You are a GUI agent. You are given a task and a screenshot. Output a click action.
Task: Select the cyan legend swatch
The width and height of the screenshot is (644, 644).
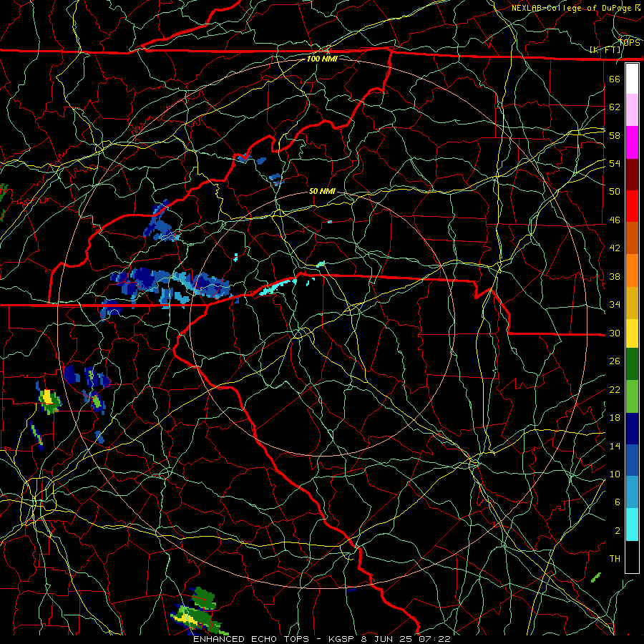click(632, 525)
